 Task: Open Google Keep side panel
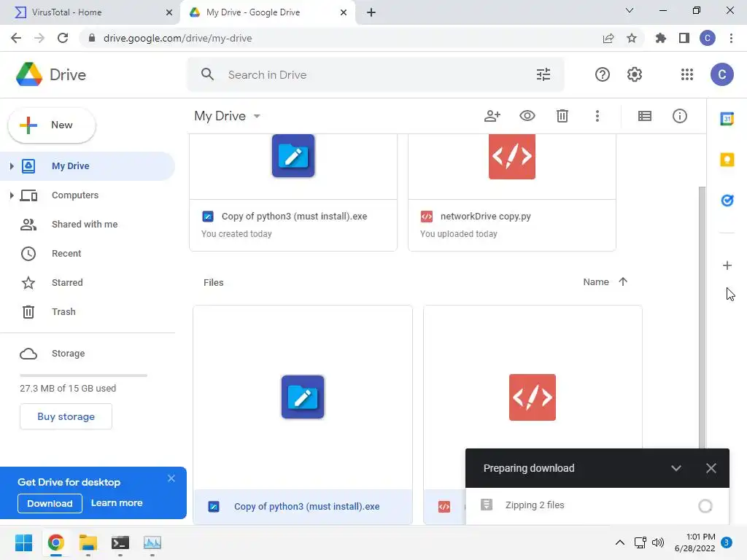pos(727,160)
